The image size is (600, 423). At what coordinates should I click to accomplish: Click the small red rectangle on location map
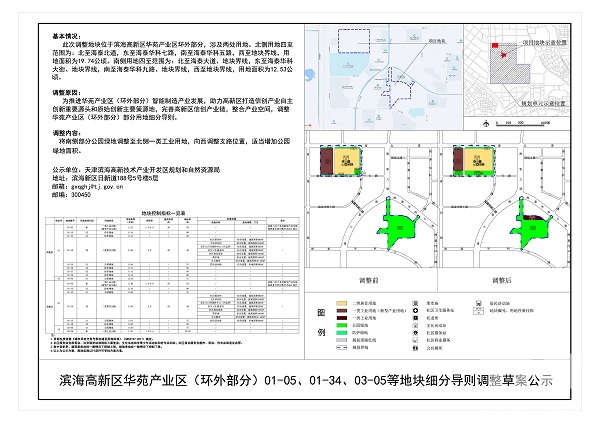(x=495, y=46)
